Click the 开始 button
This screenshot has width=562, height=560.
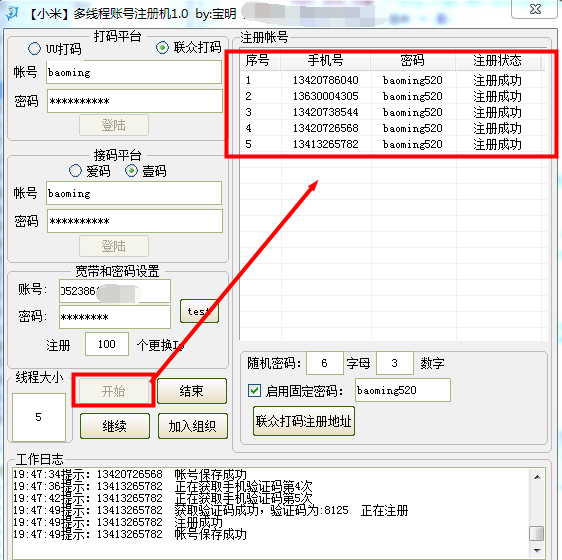[x=114, y=391]
